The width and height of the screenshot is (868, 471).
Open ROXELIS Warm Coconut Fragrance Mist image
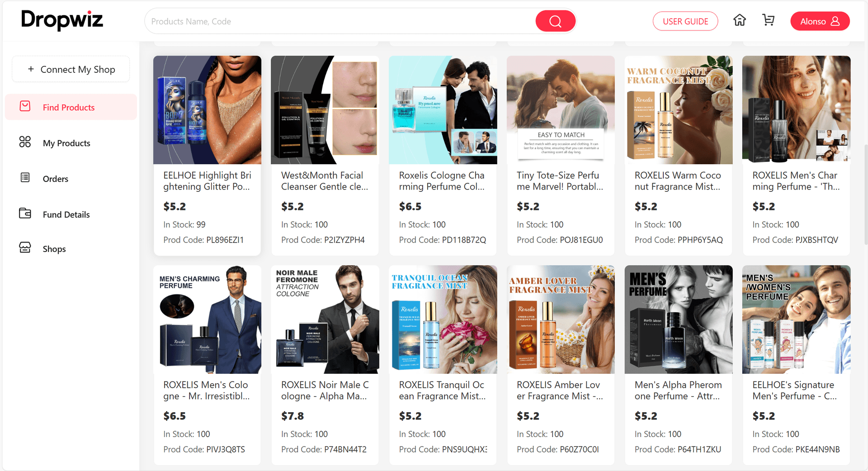point(679,110)
